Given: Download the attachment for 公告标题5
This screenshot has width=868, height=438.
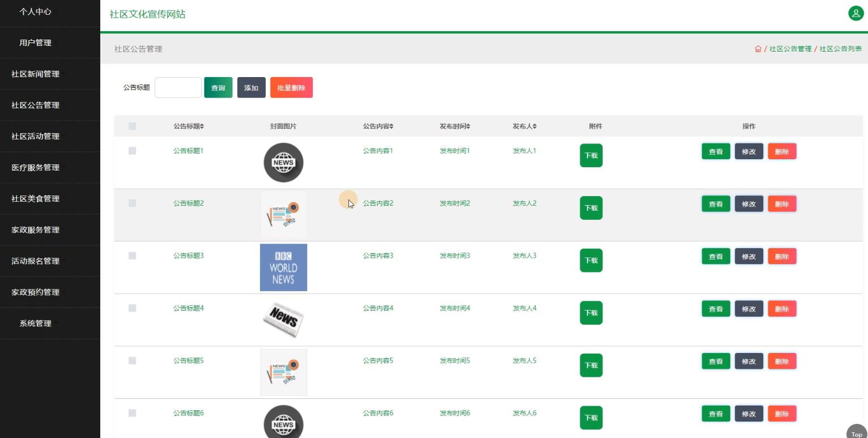Looking at the screenshot, I should pos(591,365).
